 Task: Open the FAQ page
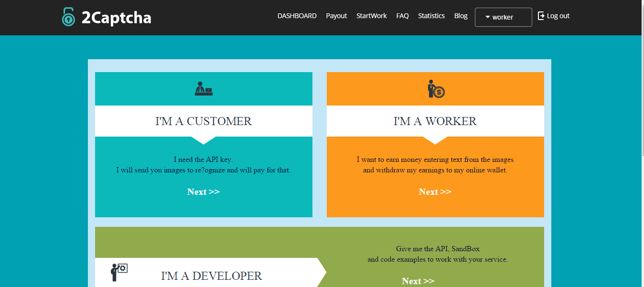[402, 16]
